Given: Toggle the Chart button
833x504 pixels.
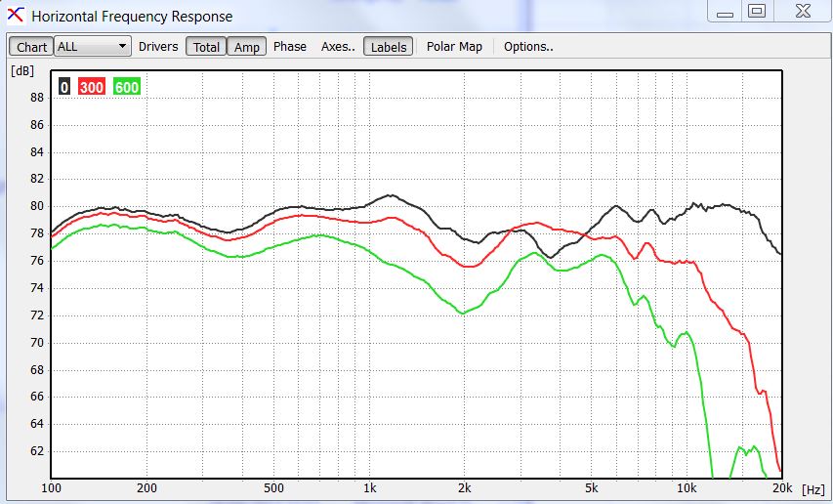Looking at the screenshot, I should 31,47.
